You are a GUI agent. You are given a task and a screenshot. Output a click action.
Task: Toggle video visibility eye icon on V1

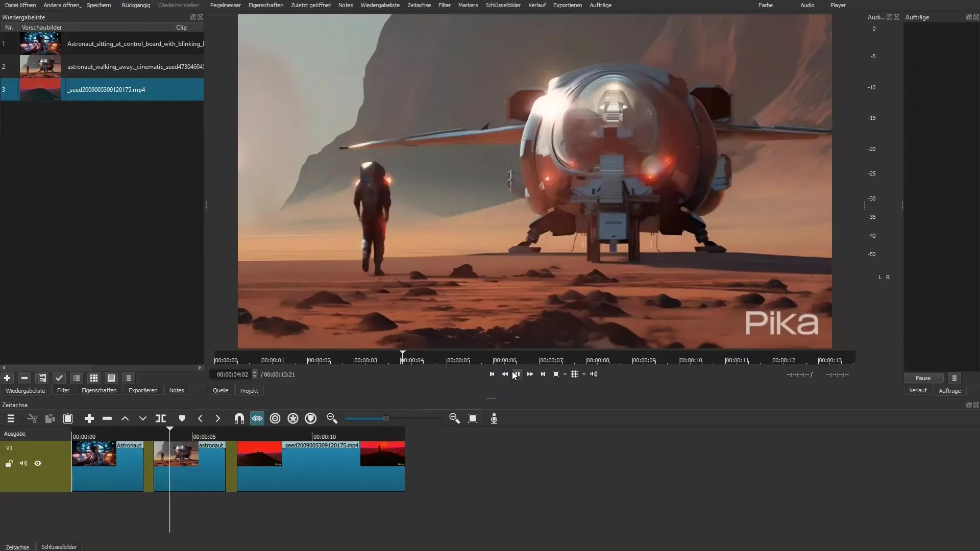(x=37, y=463)
